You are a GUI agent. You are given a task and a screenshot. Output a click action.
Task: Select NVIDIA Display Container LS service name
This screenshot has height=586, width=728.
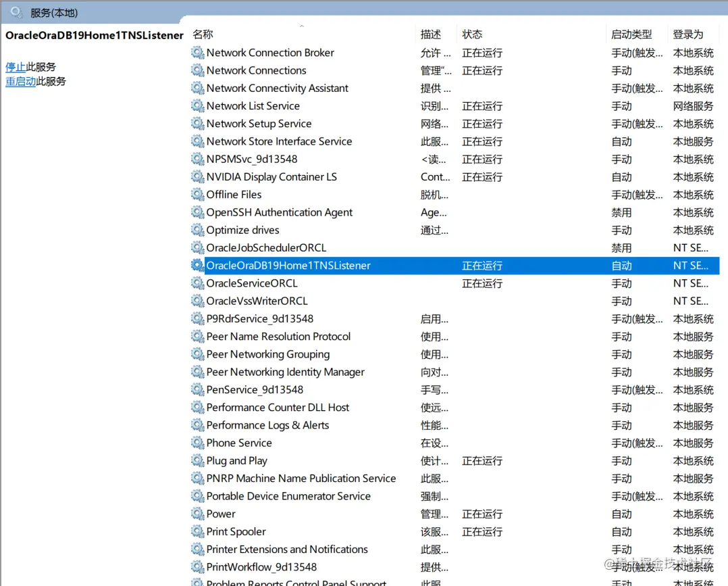click(x=271, y=176)
